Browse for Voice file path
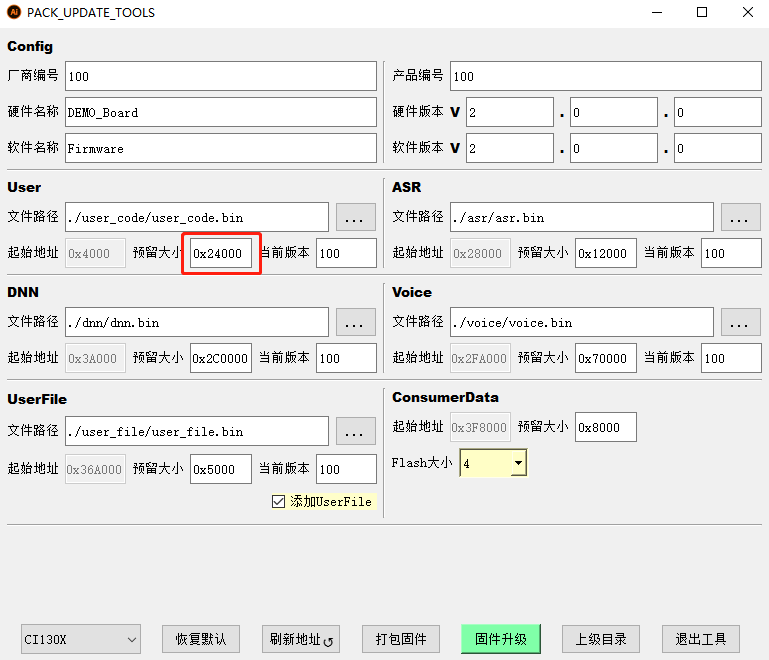Image resolution: width=769 pixels, height=660 pixels. 741,322
